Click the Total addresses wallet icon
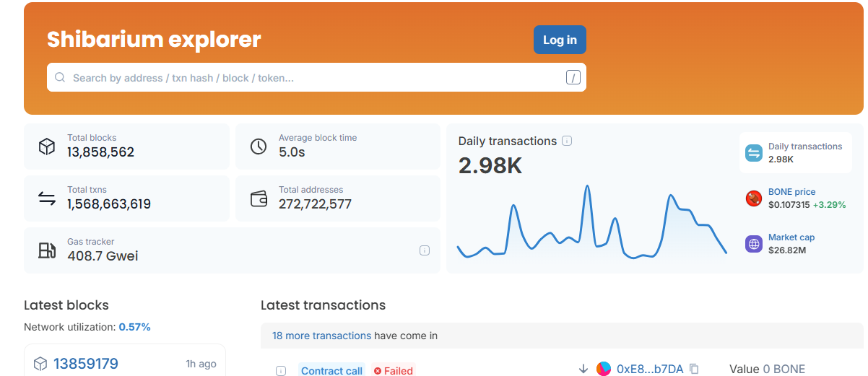 coord(259,198)
